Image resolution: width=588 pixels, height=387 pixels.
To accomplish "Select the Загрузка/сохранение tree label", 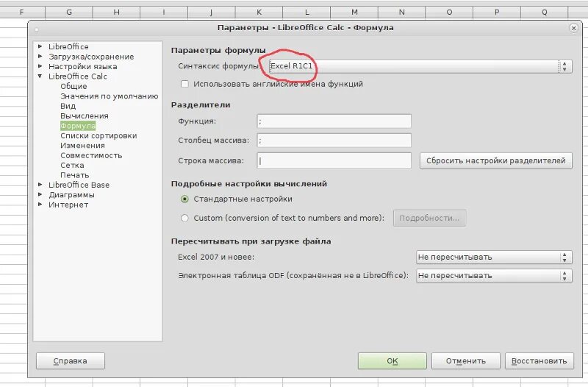I will [91, 57].
